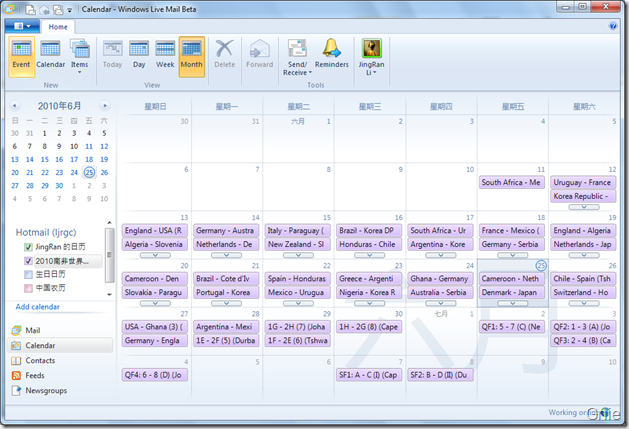Screen dimensions: 629x429
Task: Click the scrollbar in calendar list
Action: pos(109,255)
